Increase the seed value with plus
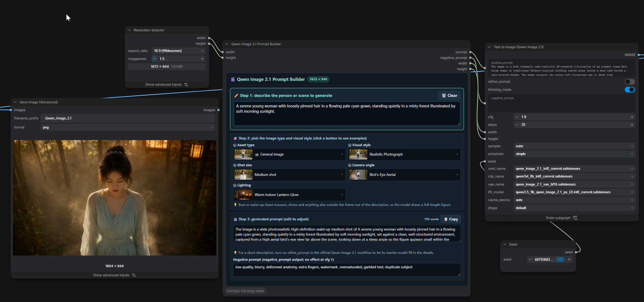 [x=569, y=260]
